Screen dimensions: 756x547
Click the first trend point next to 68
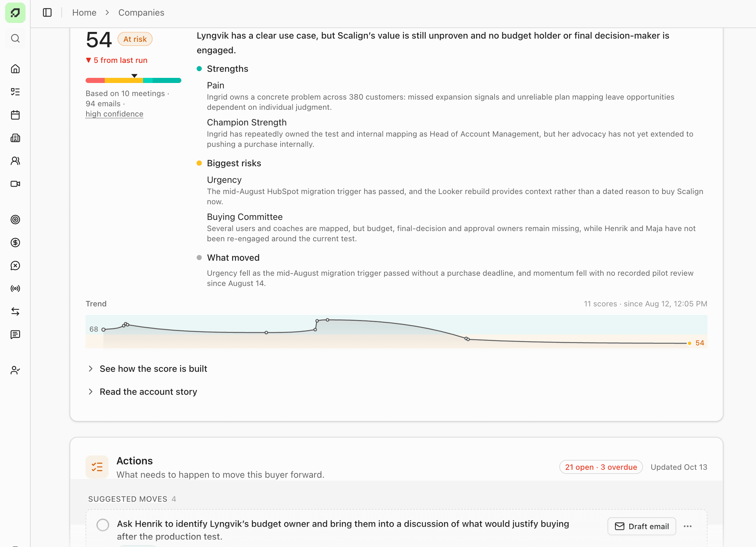tap(103, 329)
